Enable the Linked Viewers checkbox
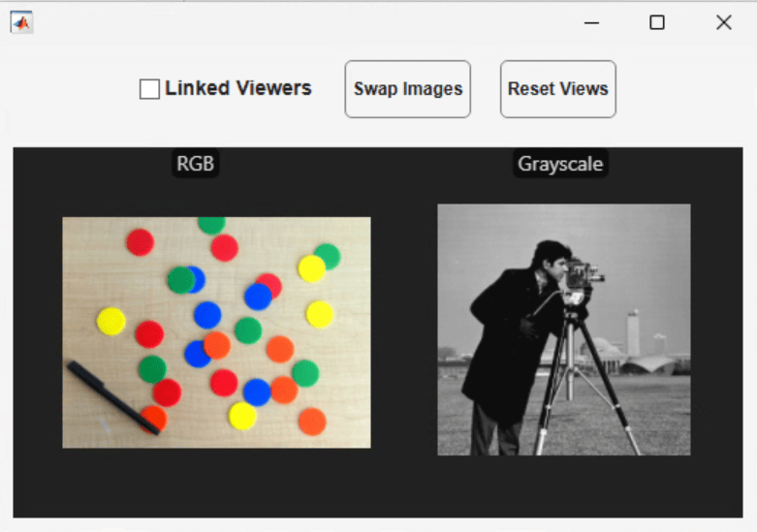The width and height of the screenshot is (757, 532). coord(149,89)
